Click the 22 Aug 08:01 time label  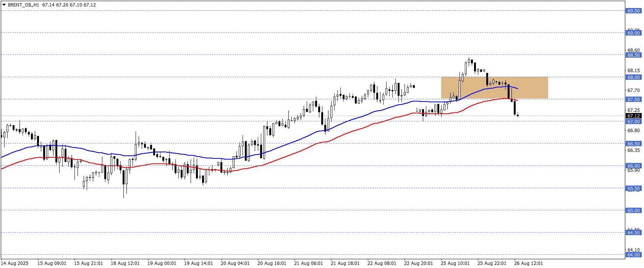382,263
